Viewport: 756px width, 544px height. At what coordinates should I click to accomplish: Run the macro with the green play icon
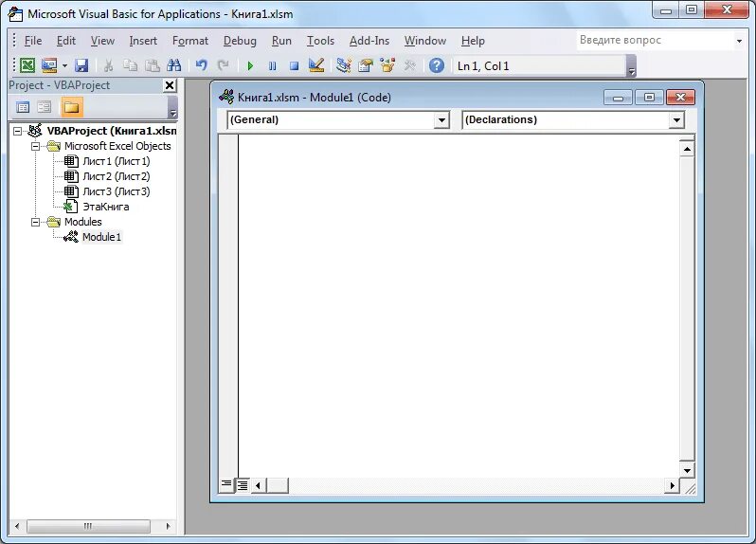pyautogui.click(x=250, y=65)
